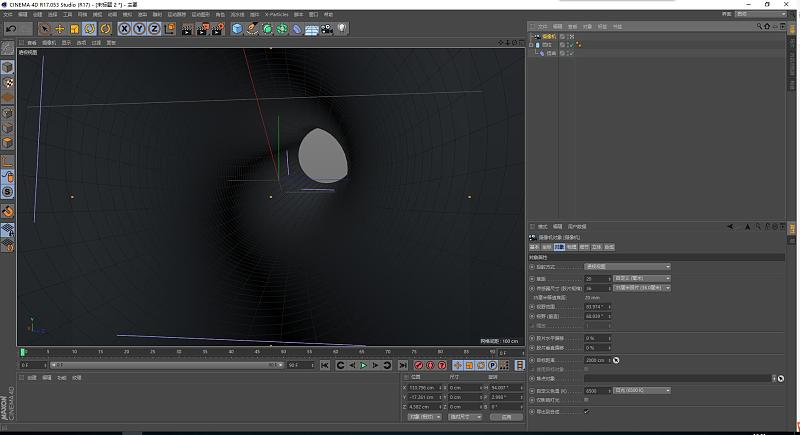Select the Rotate tool in top toolbar
The image size is (800, 435).
coord(89,29)
